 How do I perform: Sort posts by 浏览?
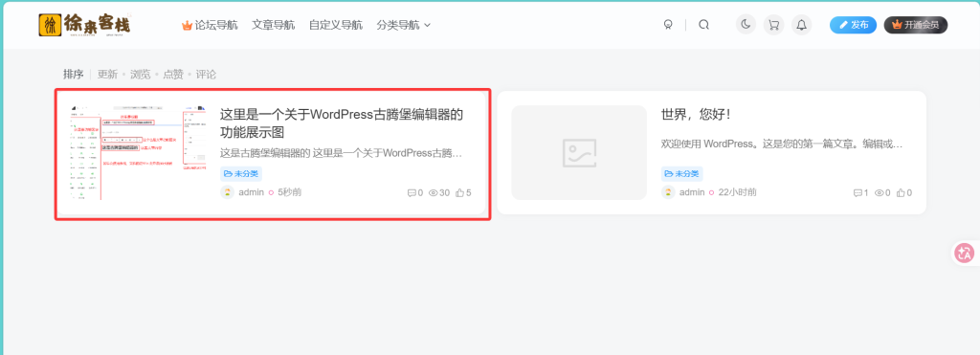[x=140, y=75]
